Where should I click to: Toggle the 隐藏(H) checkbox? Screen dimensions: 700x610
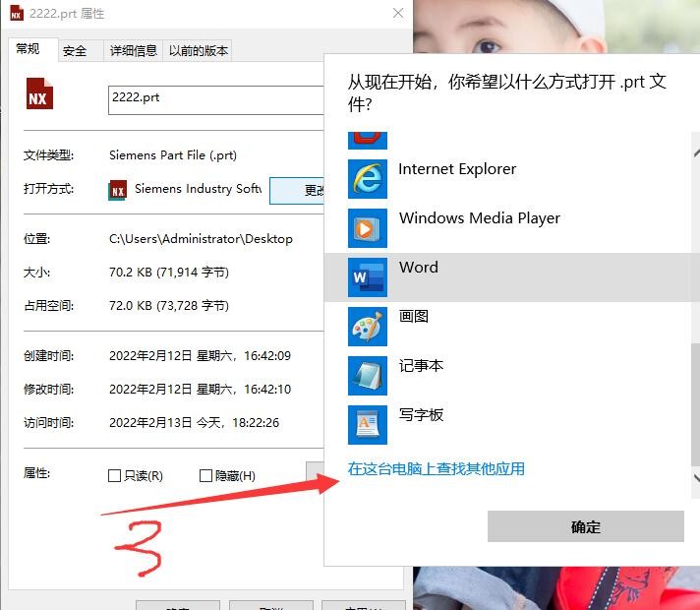tap(205, 476)
